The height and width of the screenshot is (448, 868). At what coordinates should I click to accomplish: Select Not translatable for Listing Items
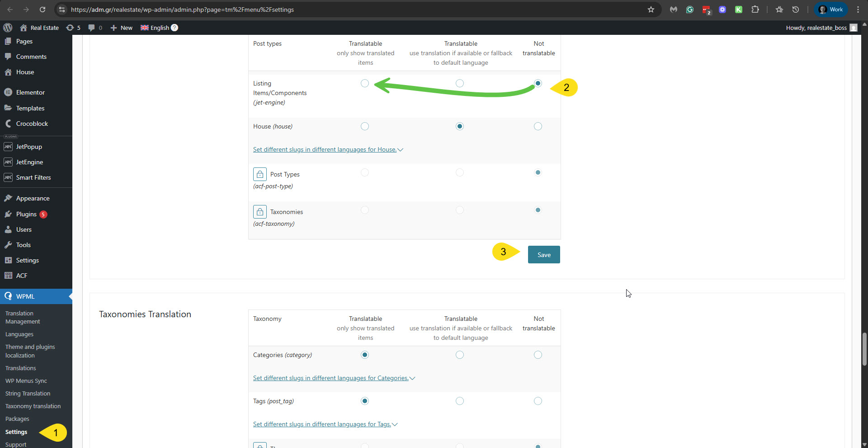pos(538,83)
